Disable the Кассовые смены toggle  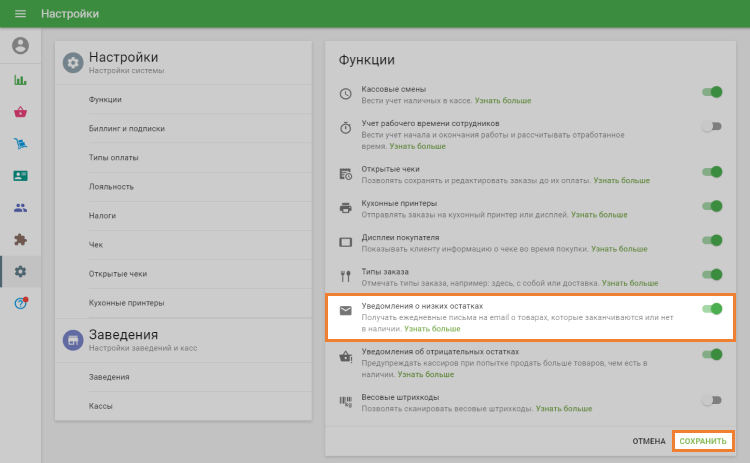click(712, 92)
